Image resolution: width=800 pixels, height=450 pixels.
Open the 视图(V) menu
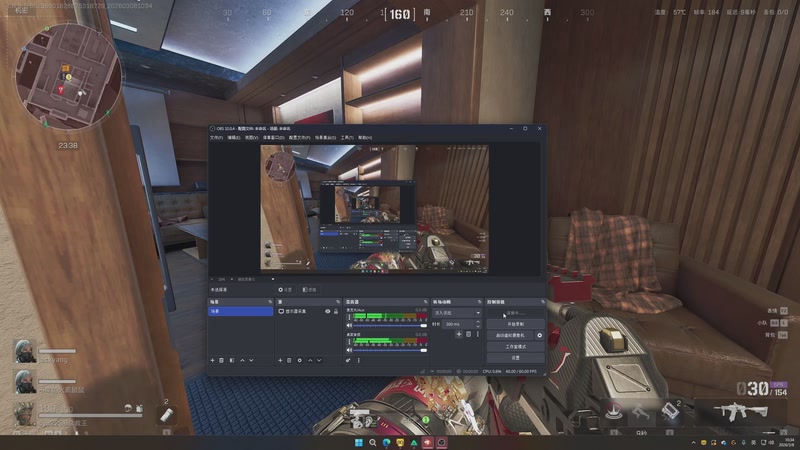[x=252, y=138]
